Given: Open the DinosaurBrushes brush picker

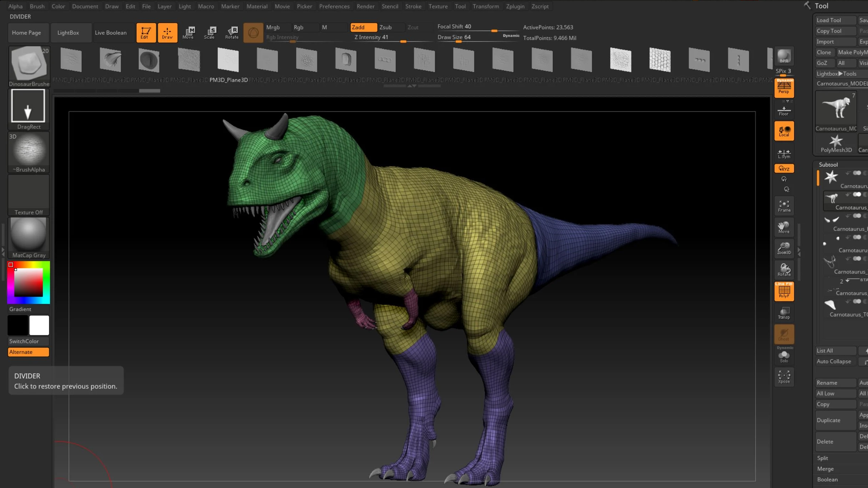Looking at the screenshot, I should click(x=29, y=67).
